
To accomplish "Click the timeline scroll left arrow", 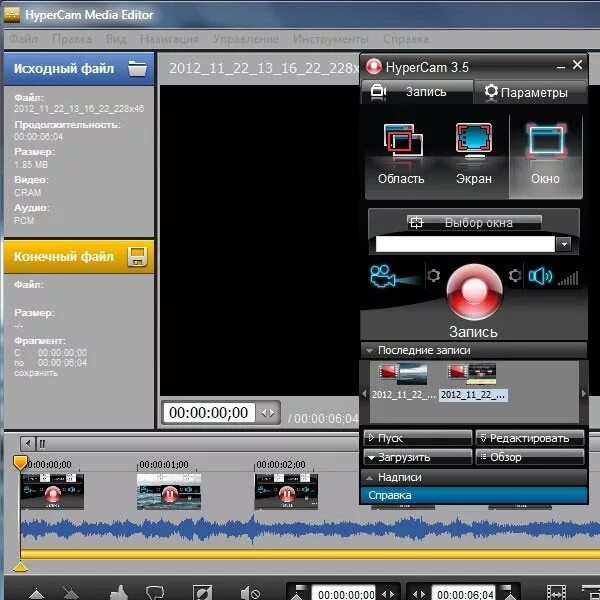I will click(x=28, y=444).
